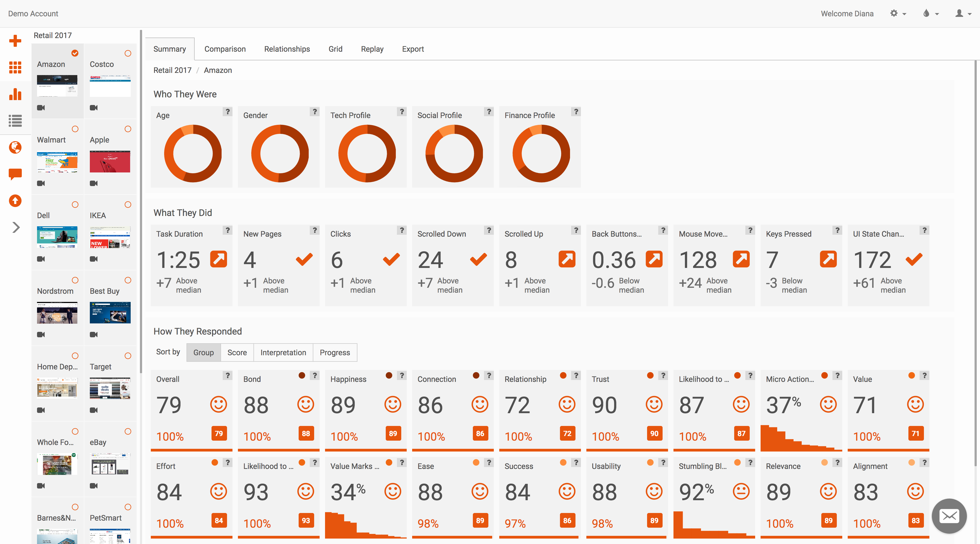Viewport: 980px width, 544px height.
Task: Click the Micro Actions histogram
Action: tap(801, 438)
